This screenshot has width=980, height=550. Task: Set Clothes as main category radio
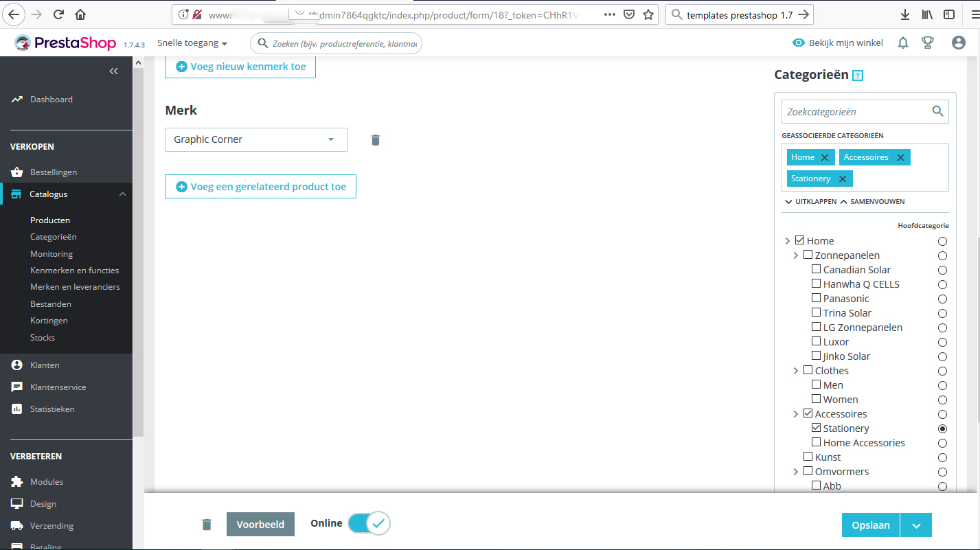[942, 371]
